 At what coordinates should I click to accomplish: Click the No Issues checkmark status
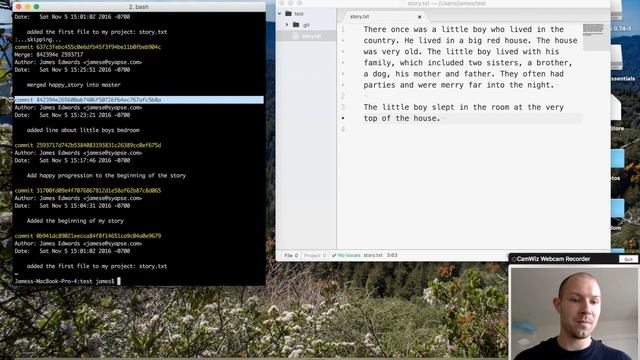[x=346, y=256]
